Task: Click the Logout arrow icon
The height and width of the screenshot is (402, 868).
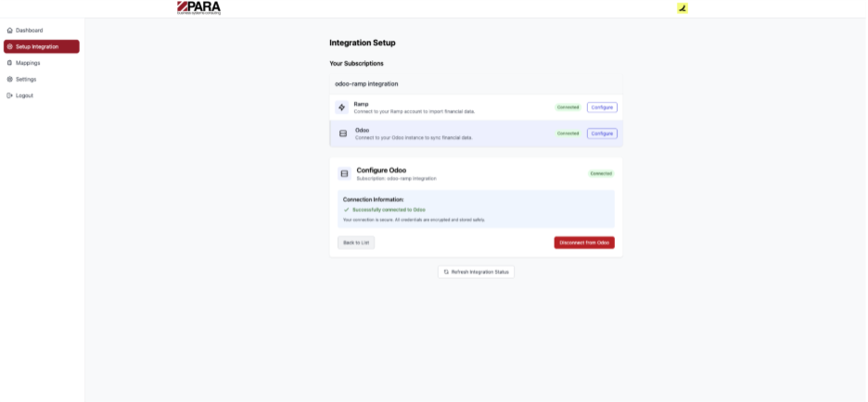Action: click(10, 95)
